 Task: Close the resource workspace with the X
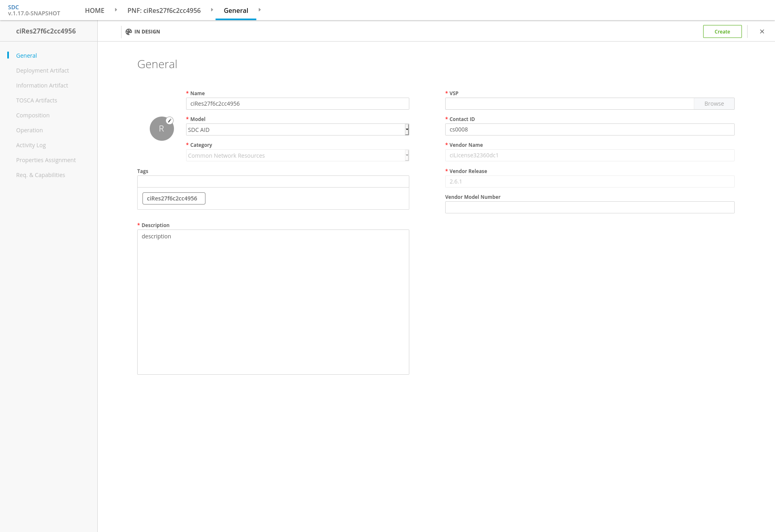(x=762, y=31)
